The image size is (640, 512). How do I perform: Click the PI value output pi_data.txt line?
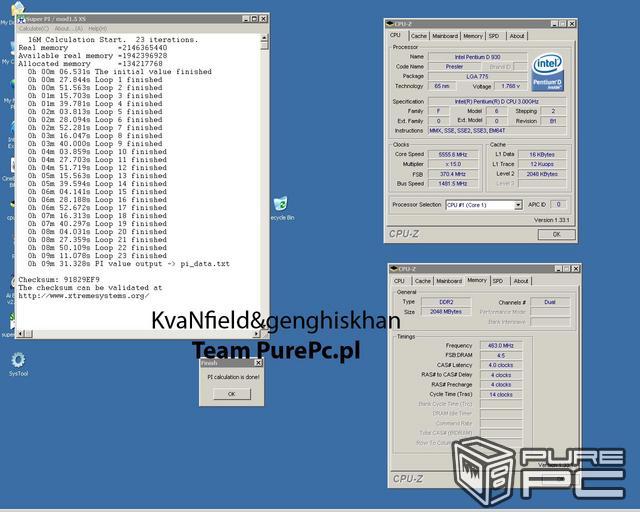129,264
